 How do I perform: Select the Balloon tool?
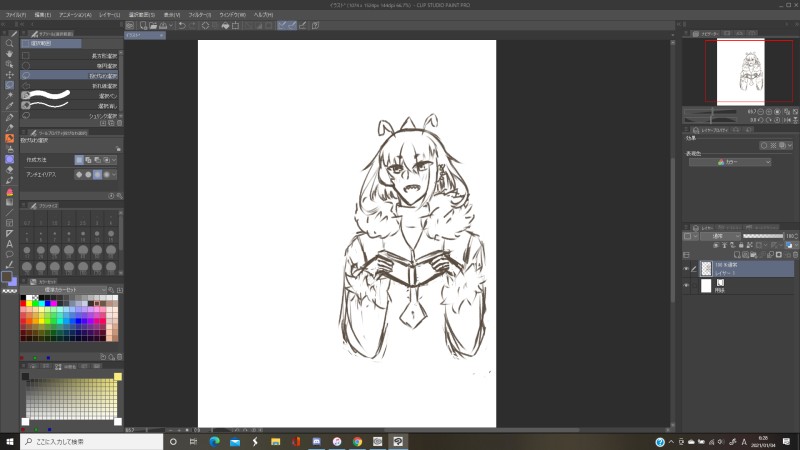pyautogui.click(x=9, y=254)
